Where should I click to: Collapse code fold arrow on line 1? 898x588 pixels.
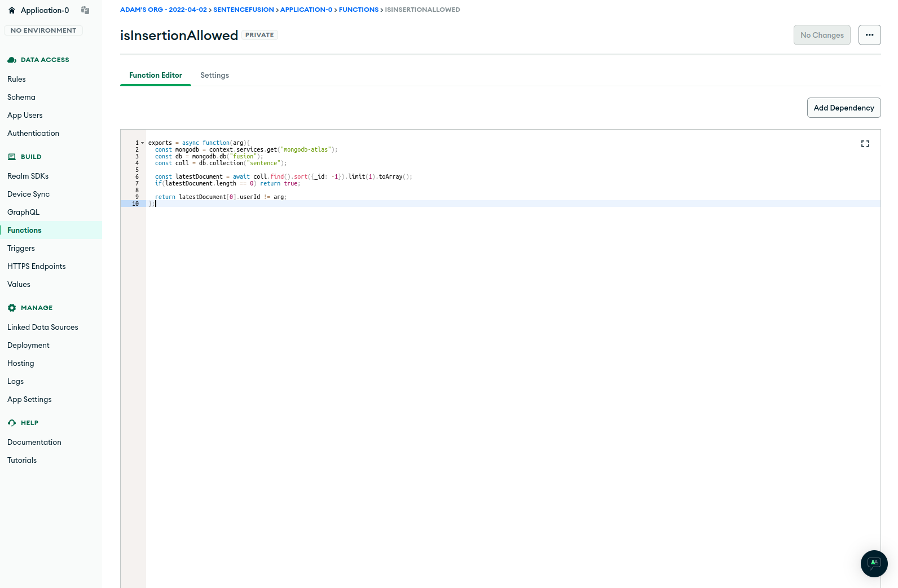click(142, 143)
